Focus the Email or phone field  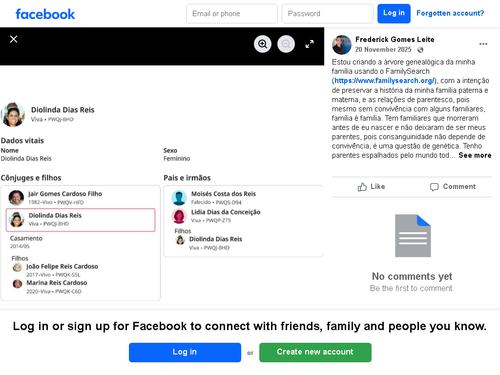[232, 14]
